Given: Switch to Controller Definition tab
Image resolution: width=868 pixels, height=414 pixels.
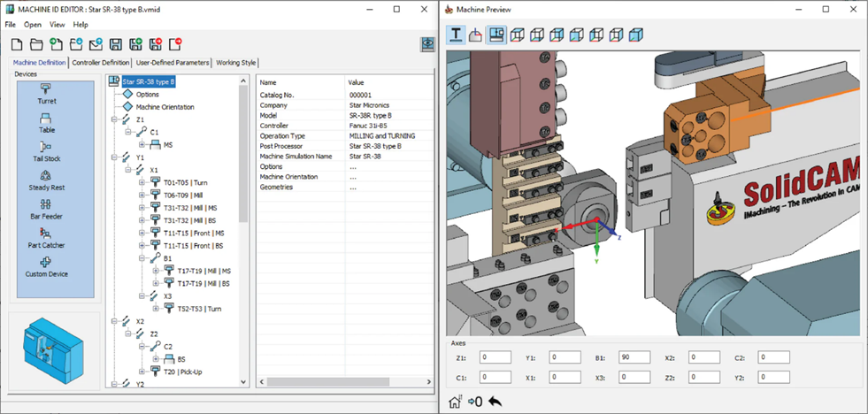Looking at the screenshot, I should click(101, 63).
